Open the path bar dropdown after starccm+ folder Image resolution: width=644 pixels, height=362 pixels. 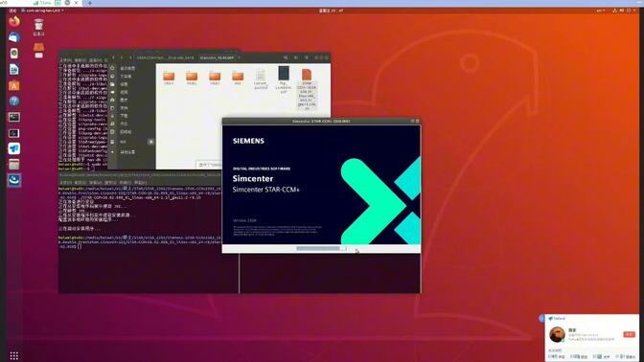click(x=239, y=57)
